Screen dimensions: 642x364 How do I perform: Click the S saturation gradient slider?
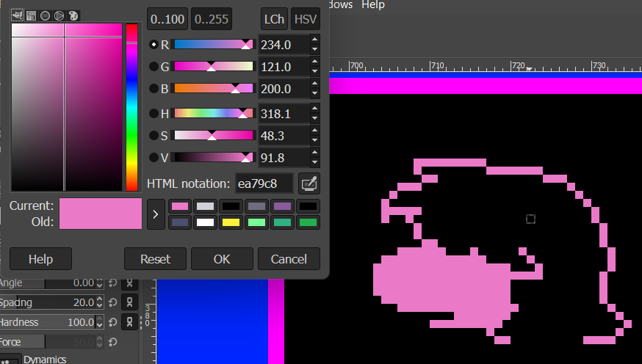(213, 135)
